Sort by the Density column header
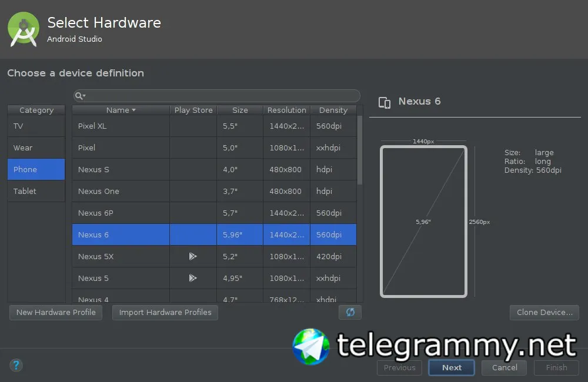The image size is (588, 382). click(x=333, y=110)
